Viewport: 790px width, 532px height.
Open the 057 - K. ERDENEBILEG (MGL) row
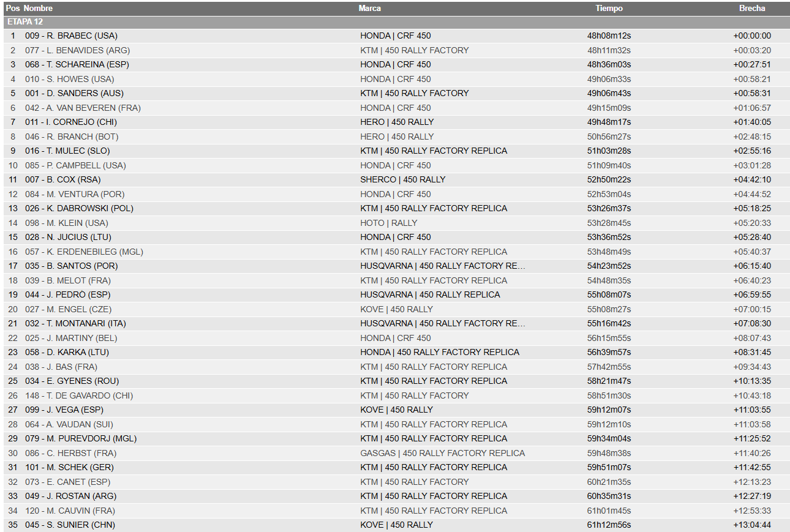tap(395, 252)
